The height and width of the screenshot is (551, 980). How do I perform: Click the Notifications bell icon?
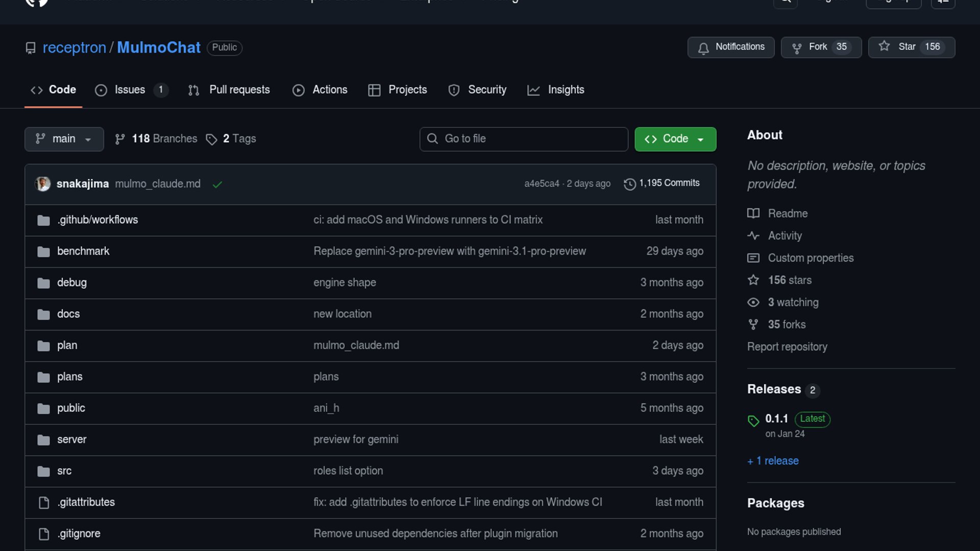click(703, 48)
